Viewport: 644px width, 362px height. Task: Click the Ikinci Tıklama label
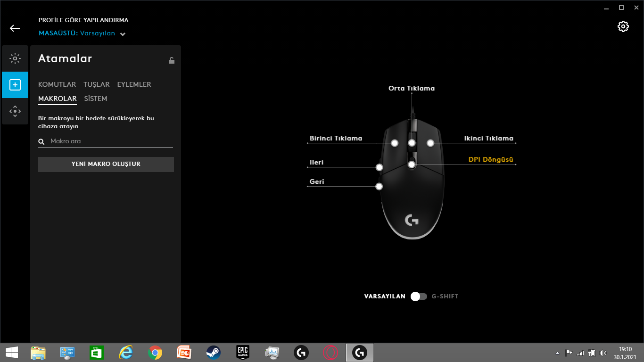point(489,138)
